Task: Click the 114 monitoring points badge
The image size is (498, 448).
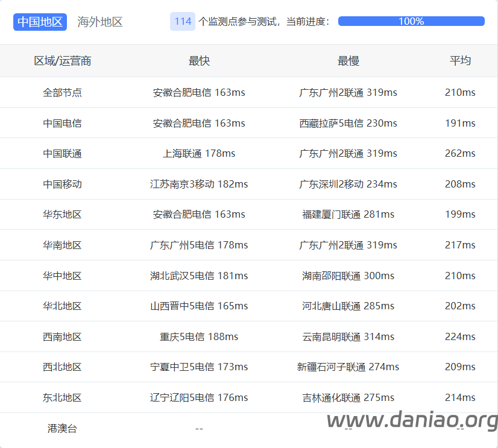Action: point(183,21)
